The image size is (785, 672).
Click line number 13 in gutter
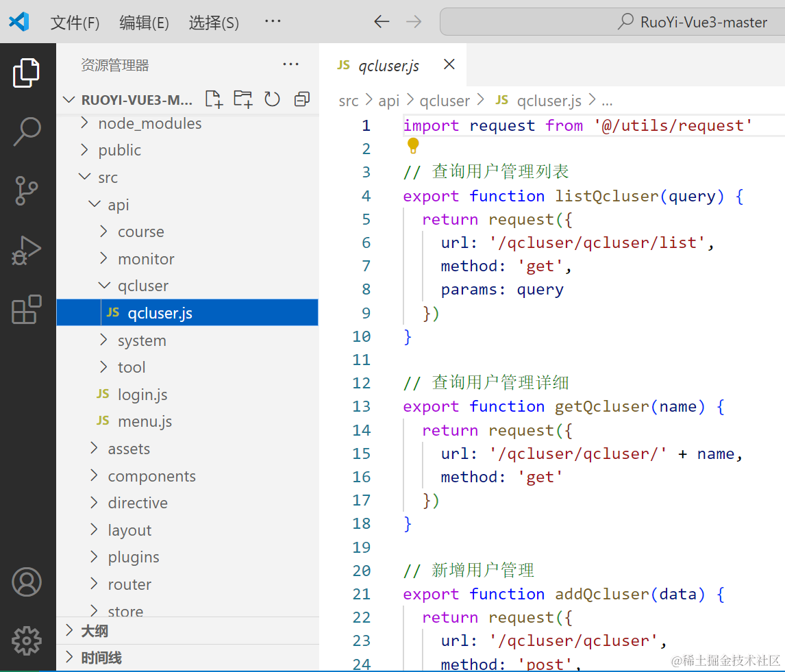361,406
